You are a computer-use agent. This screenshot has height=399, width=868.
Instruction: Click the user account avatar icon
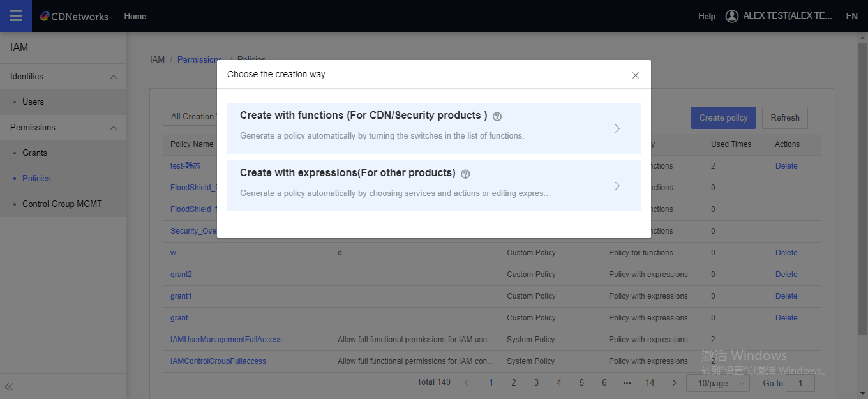tap(731, 16)
